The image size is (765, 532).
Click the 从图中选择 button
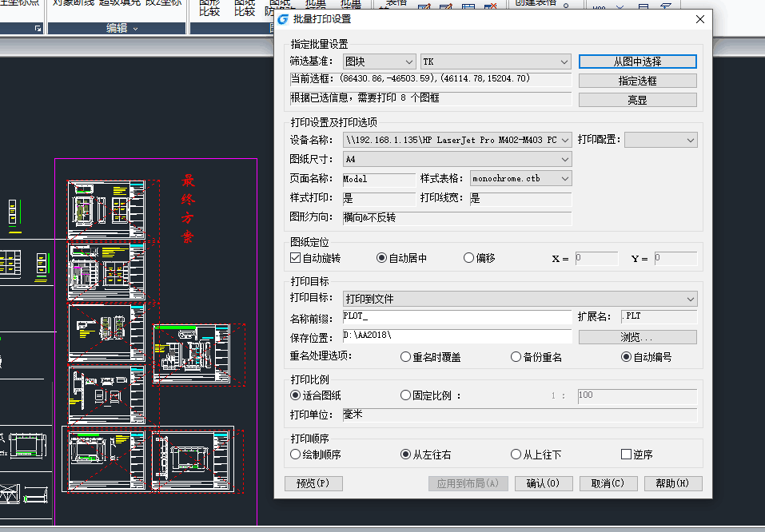click(x=637, y=62)
